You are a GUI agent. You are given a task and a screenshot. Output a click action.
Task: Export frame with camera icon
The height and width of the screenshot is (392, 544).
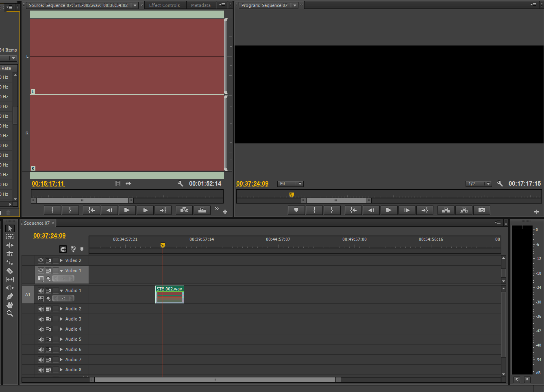point(482,210)
